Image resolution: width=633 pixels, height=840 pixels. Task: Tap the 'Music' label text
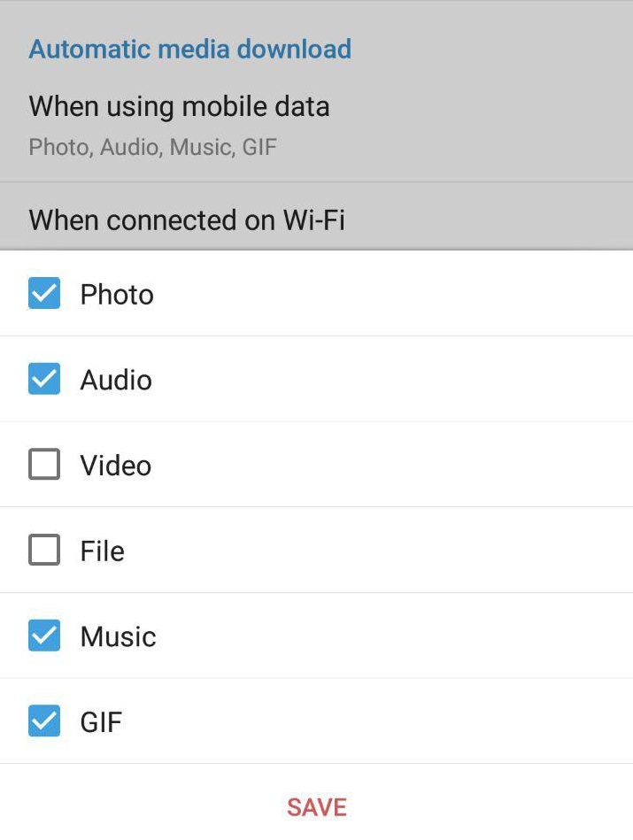click(118, 636)
